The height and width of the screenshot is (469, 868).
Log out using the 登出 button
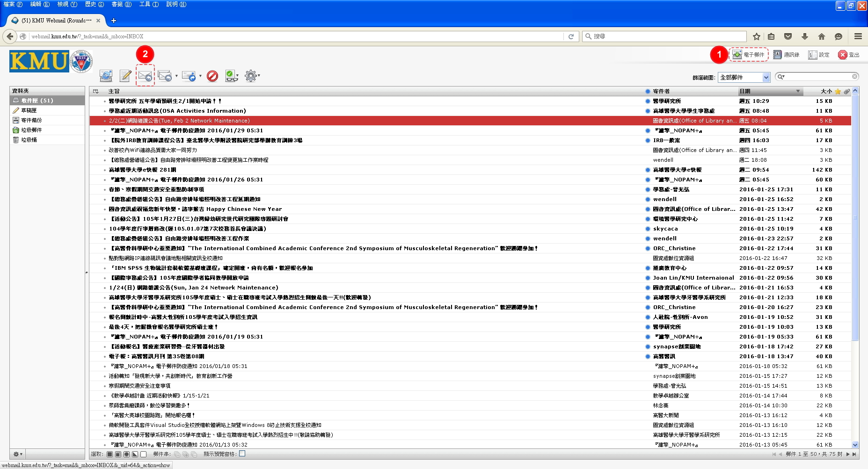849,55
